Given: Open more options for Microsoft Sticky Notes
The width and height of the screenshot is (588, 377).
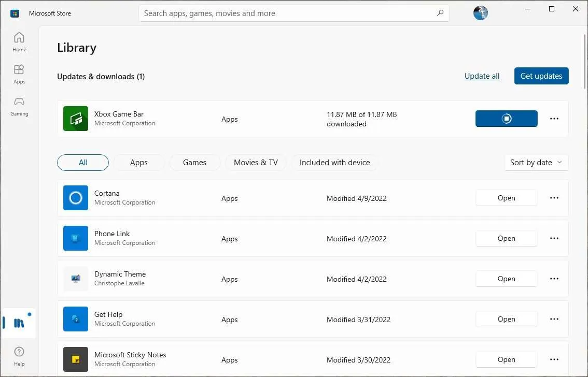Looking at the screenshot, I should tap(554, 359).
